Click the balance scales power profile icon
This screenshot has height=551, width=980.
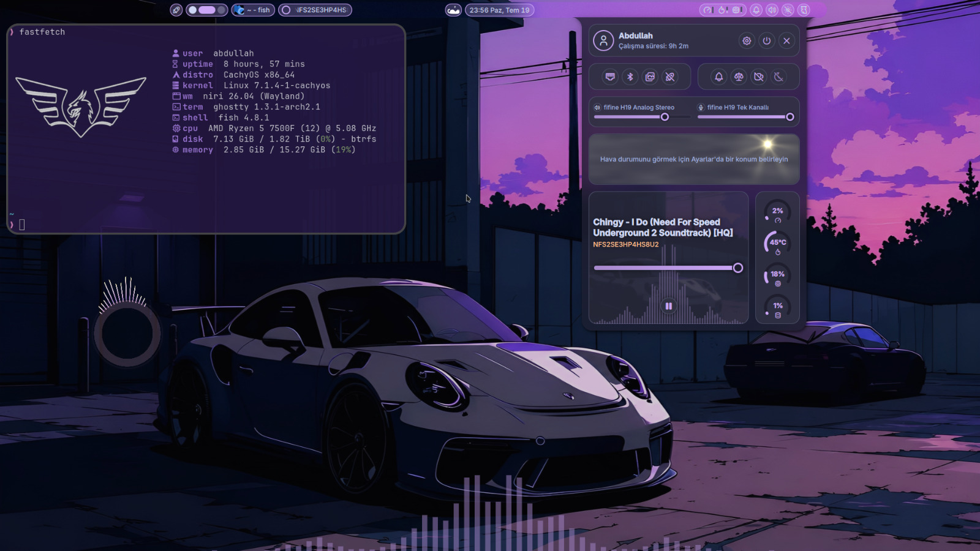point(739,77)
